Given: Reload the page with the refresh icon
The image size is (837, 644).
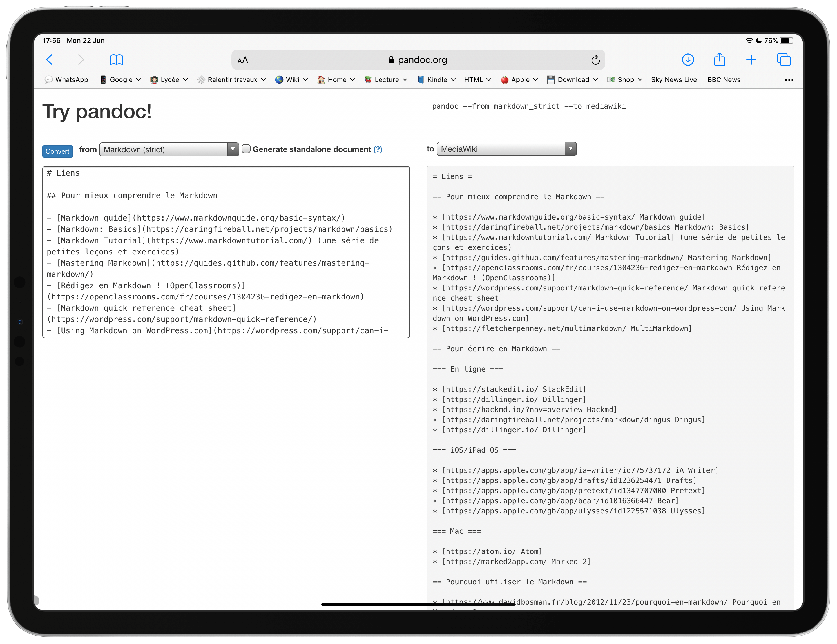Looking at the screenshot, I should tap(595, 60).
